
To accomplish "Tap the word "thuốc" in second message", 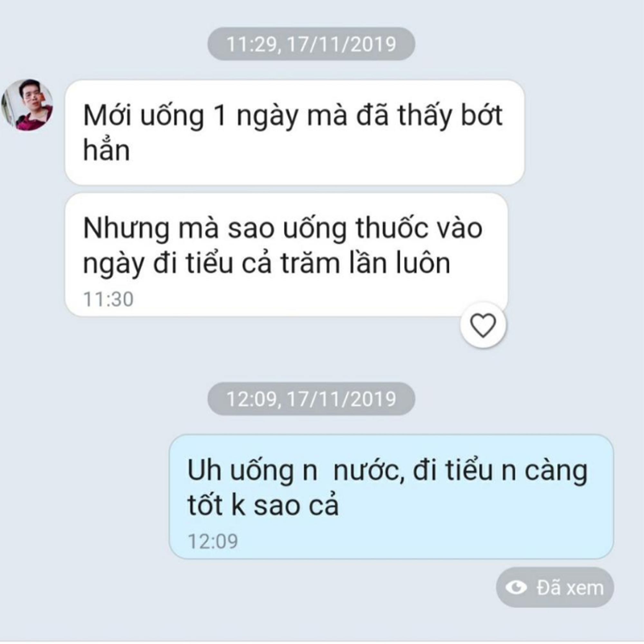I will pyautogui.click(x=392, y=229).
